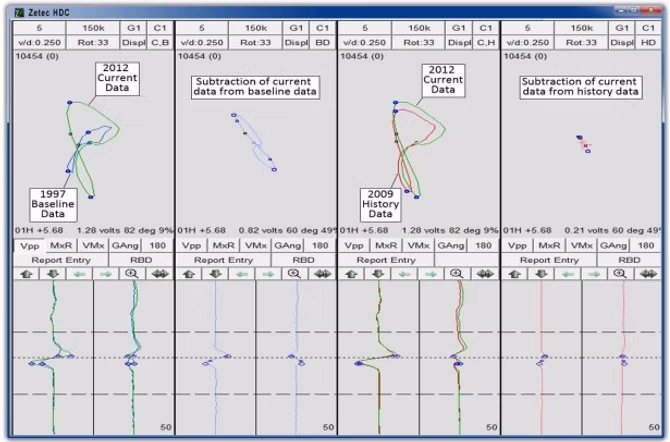Click the v/d:0.250 cell in C,H panel
Image resolution: width=670 pixels, height=442 pixels.
tap(365, 43)
